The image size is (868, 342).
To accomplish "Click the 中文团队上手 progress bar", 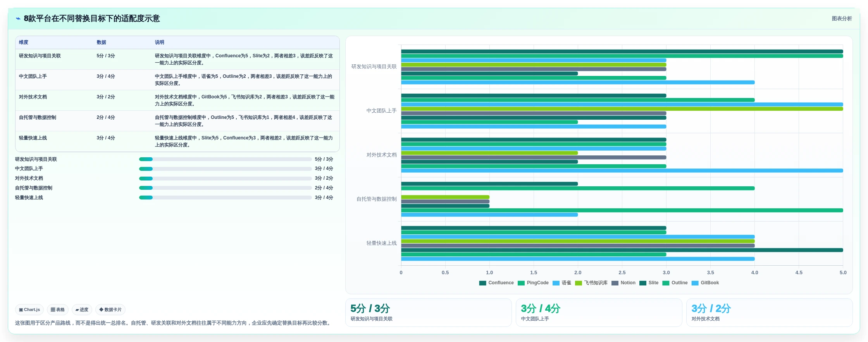I will pyautogui.click(x=226, y=169).
